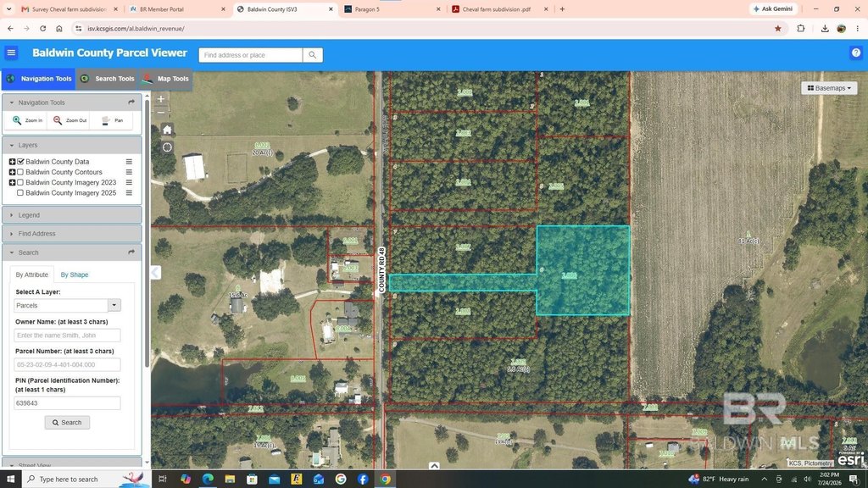Open the Select A Layer Parcels dropdown
Image resolution: width=868 pixels, height=488 pixels.
pyautogui.click(x=67, y=305)
